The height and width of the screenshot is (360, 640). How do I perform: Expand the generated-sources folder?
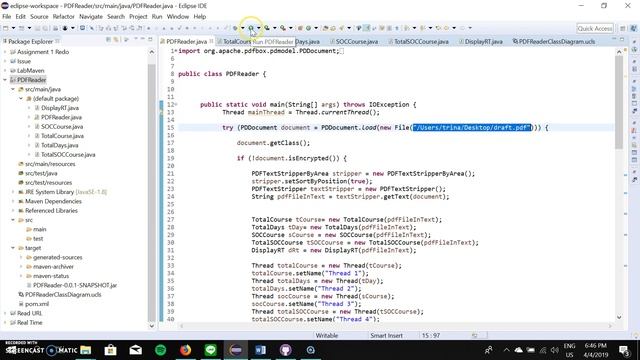click(21, 258)
